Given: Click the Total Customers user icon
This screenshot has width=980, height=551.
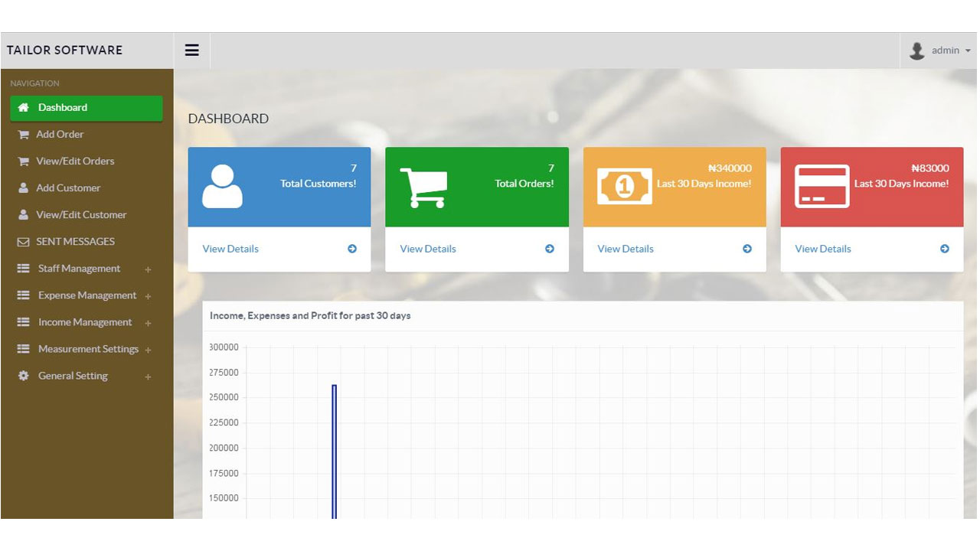Looking at the screenshot, I should pos(222,187).
